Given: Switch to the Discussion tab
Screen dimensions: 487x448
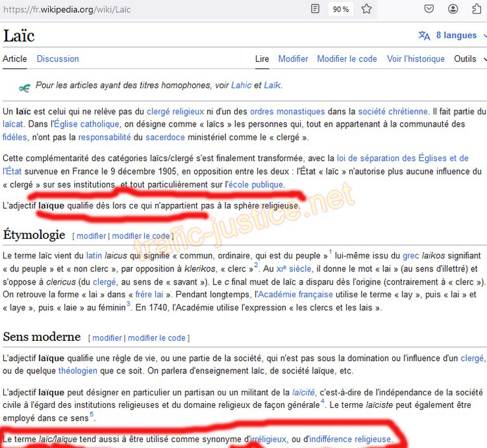Looking at the screenshot, I should (x=58, y=58).
